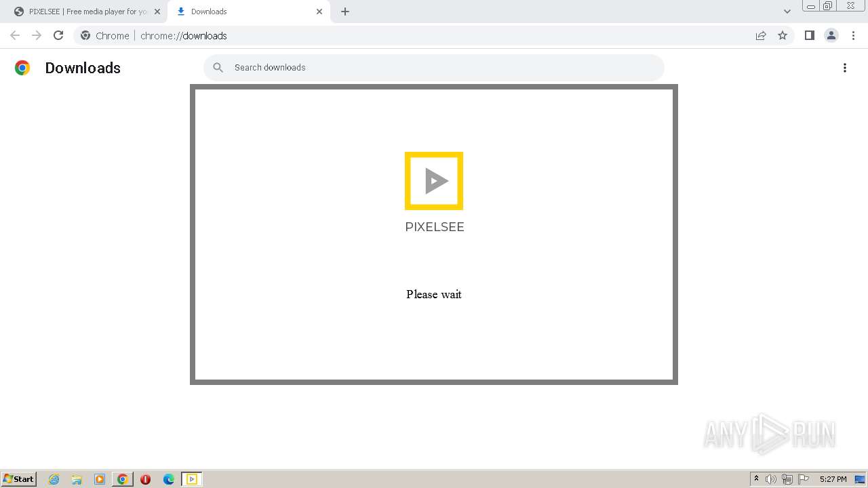Image resolution: width=868 pixels, height=488 pixels.
Task: Open a new browser tab
Action: tap(345, 12)
